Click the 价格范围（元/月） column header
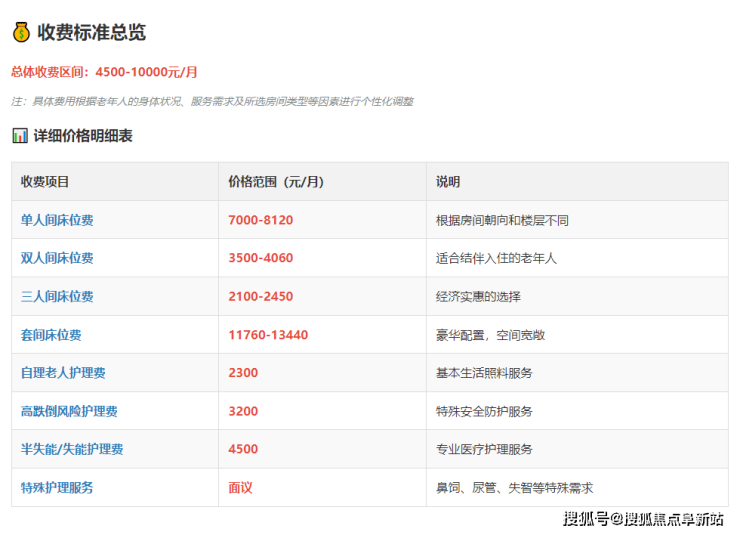740x535 pixels. click(276, 182)
